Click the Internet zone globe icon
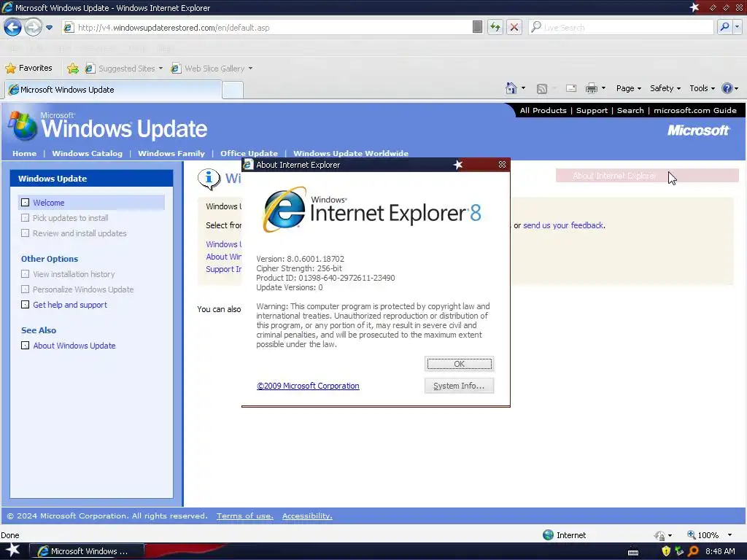This screenshot has width=747, height=560. coord(548,534)
